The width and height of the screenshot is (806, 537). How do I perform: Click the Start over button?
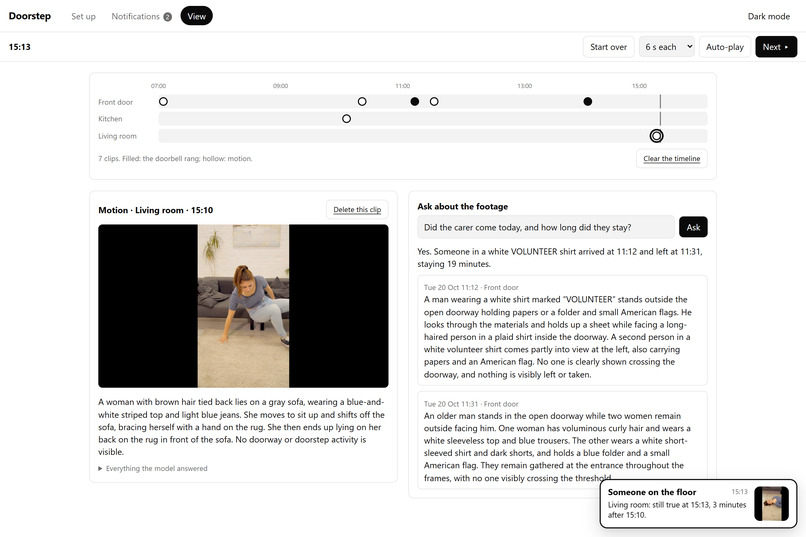point(609,47)
